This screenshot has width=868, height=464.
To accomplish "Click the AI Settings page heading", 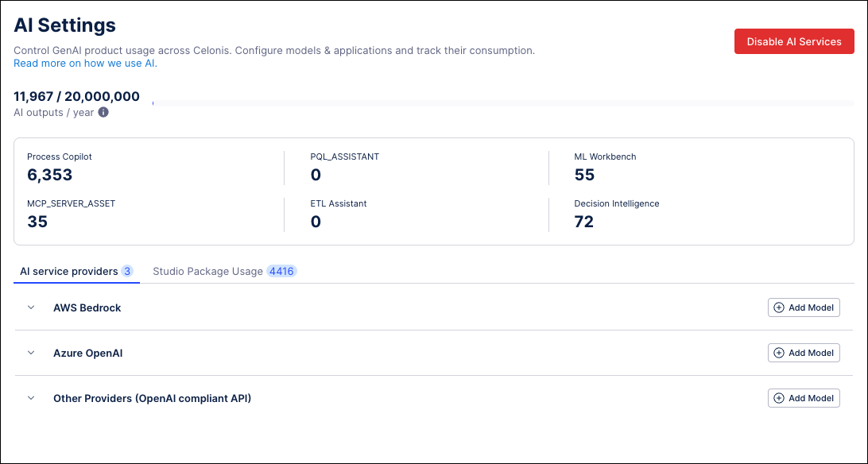I will click(65, 25).
